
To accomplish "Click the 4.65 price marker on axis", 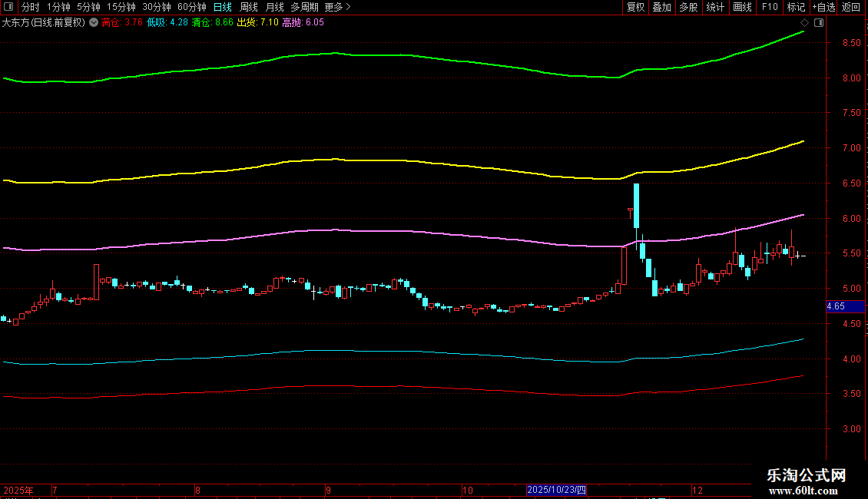I will pos(845,306).
